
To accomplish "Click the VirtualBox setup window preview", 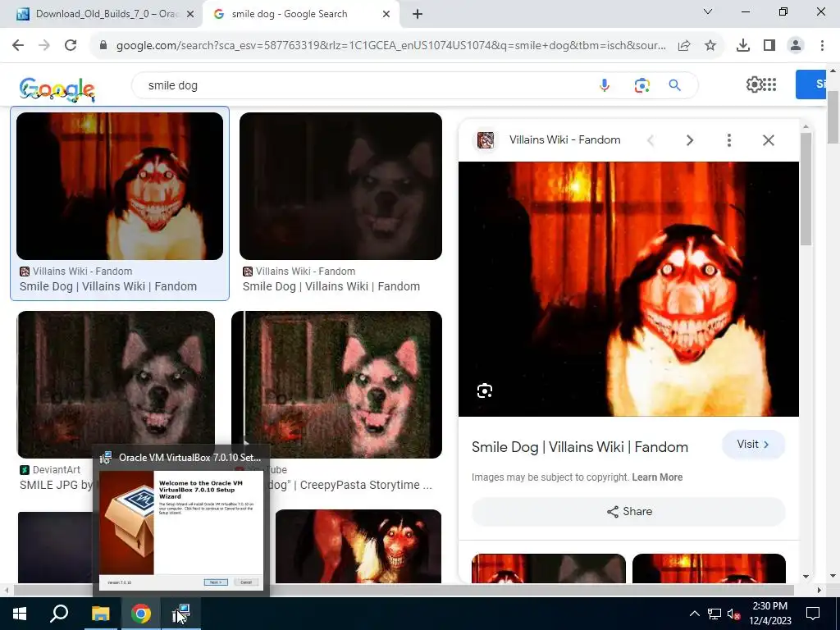I will point(181,531).
